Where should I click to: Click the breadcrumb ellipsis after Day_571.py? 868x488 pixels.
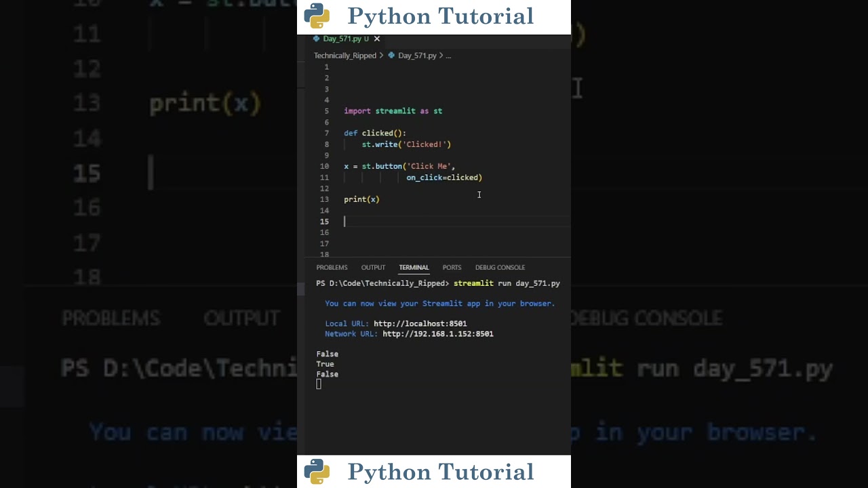tap(448, 56)
